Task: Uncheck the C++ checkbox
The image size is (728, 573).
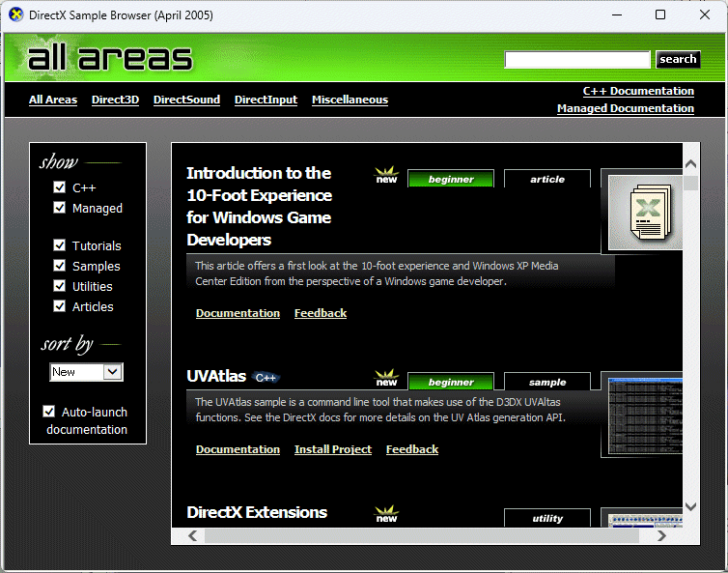Action: point(60,187)
